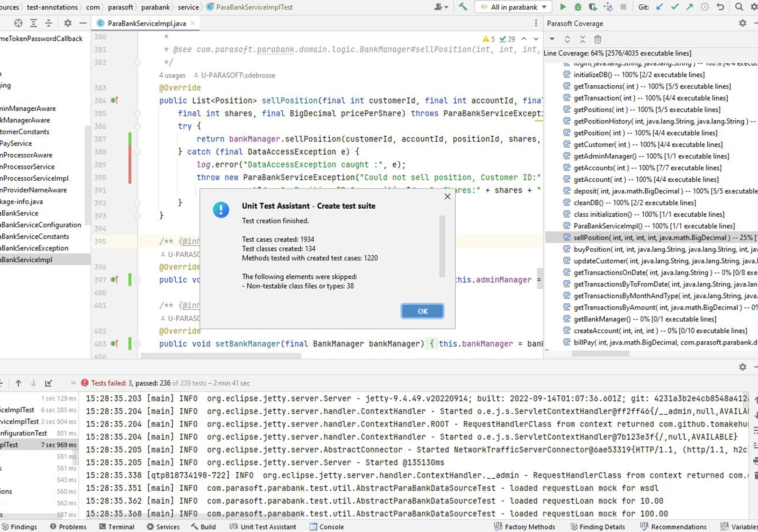Click the gray Stop square icon
Image resolution: width=758 pixels, height=532 pixels.
[x=623, y=7]
